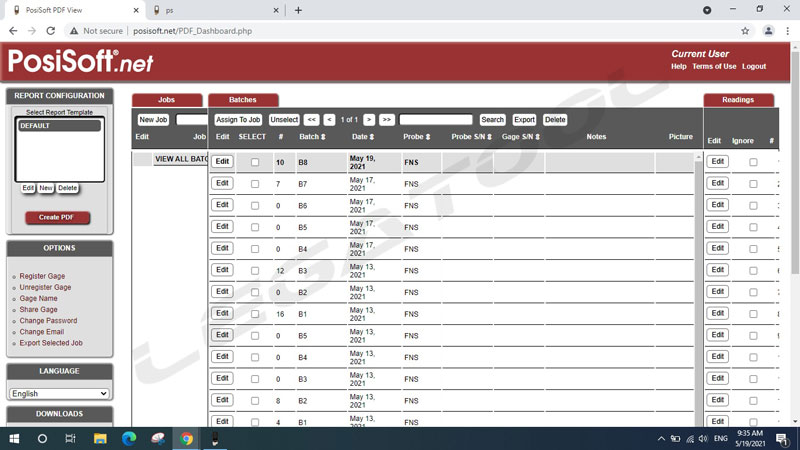Check the select box for batch B8
The width and height of the screenshot is (800, 450).
pos(255,162)
